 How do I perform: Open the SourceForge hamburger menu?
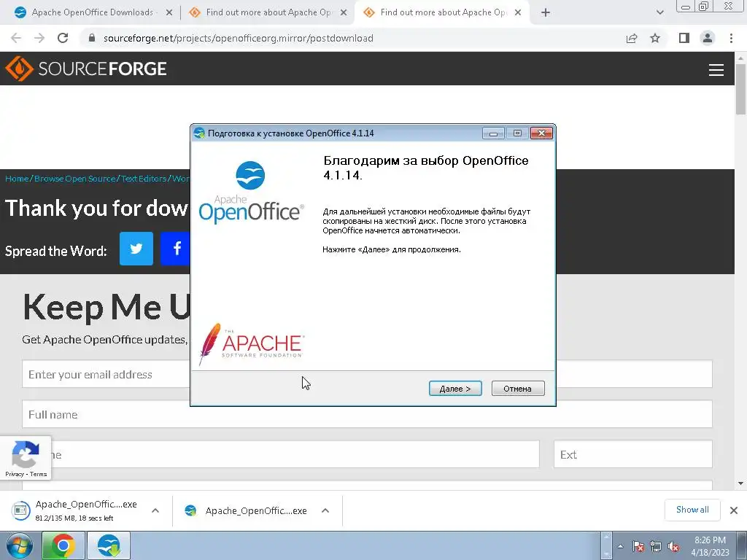pos(716,69)
